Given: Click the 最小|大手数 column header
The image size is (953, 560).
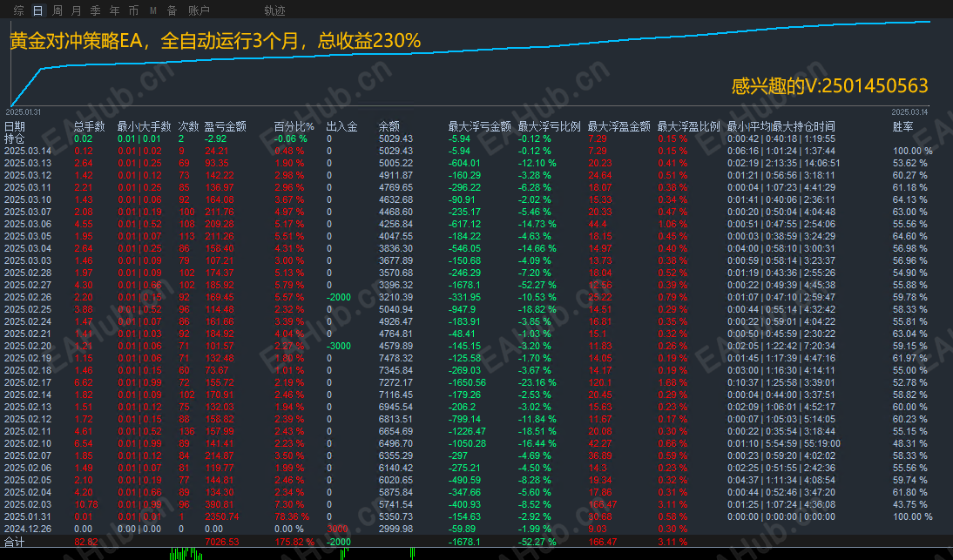Looking at the screenshot, I should [x=144, y=126].
